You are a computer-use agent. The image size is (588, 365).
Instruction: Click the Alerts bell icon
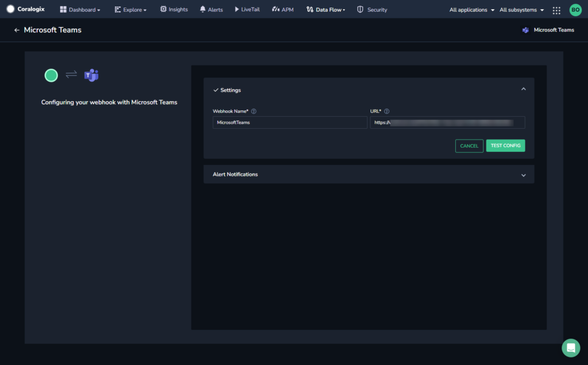(203, 9)
